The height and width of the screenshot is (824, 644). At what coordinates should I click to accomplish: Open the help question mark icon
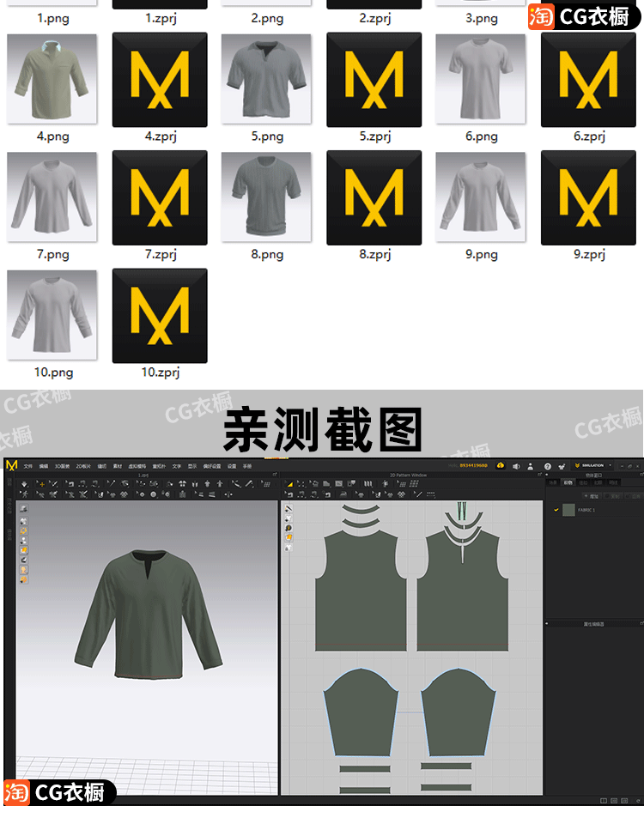click(547, 466)
